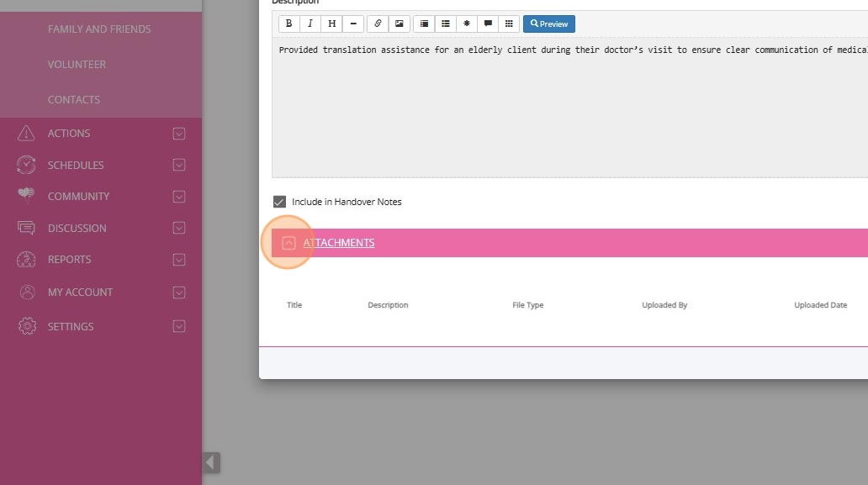
Task: Insert a bulleted list via the toolbar
Action: pyautogui.click(x=446, y=24)
